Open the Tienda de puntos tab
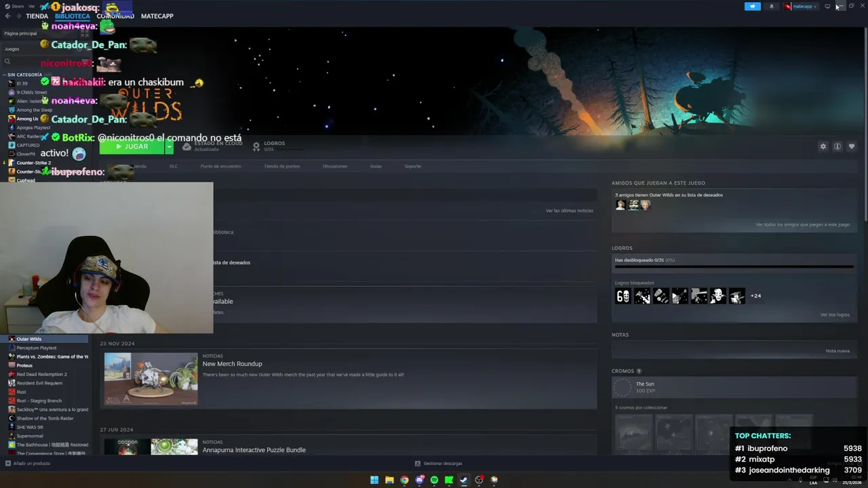The height and width of the screenshot is (488, 868). (x=281, y=166)
